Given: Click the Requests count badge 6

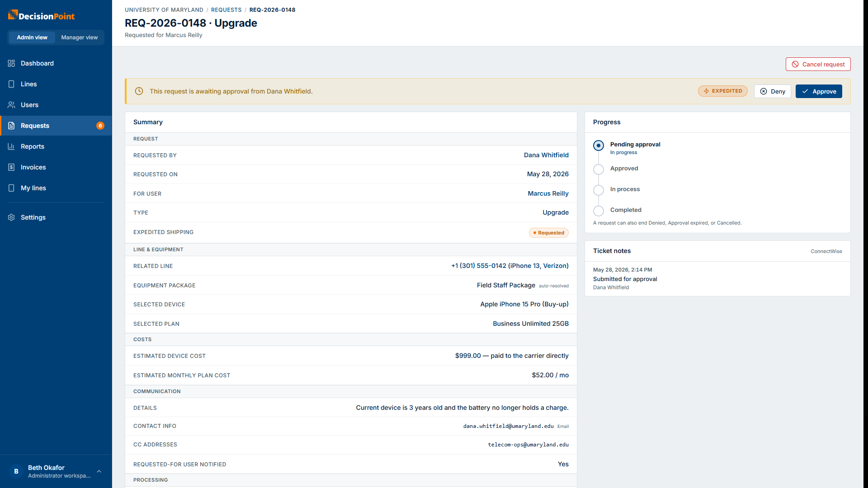Looking at the screenshot, I should (100, 126).
